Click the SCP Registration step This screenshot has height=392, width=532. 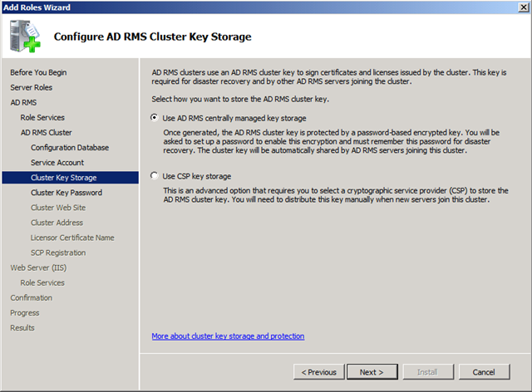pos(58,252)
